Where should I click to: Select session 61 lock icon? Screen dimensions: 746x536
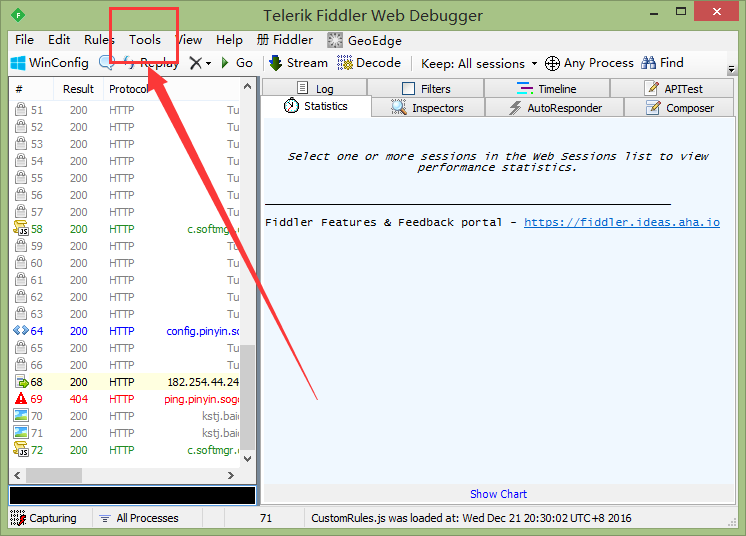pyautogui.click(x=21, y=280)
